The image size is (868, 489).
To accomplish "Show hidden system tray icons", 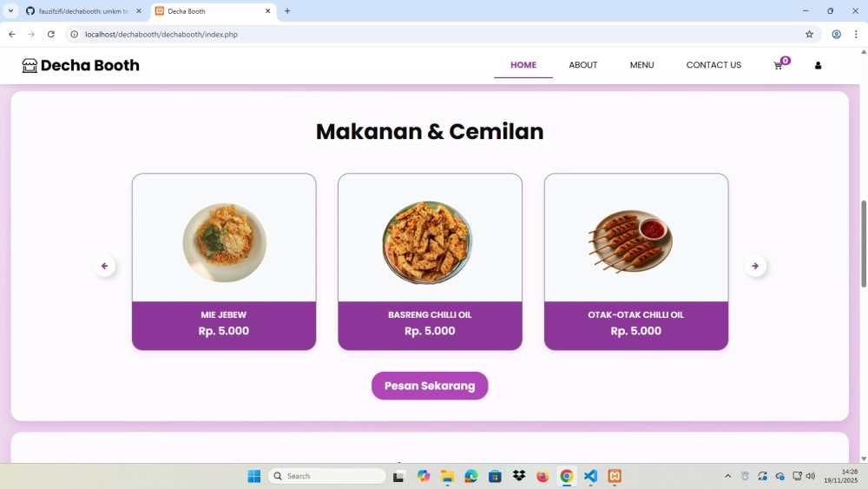I will pos(728,476).
